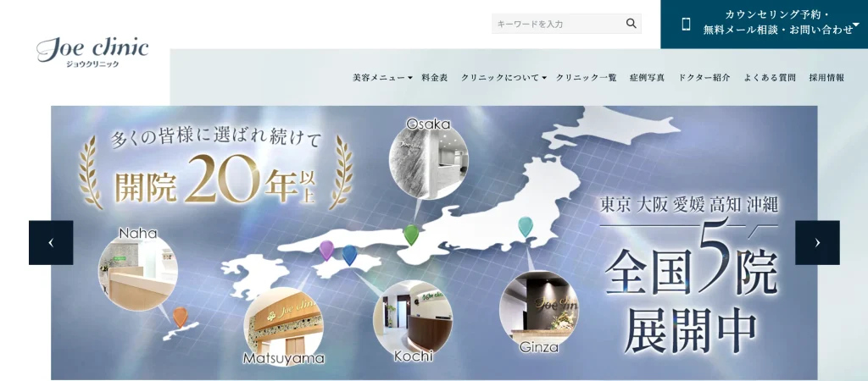Click the search magnifier icon
Screen dimensions: 868x381
click(x=631, y=23)
